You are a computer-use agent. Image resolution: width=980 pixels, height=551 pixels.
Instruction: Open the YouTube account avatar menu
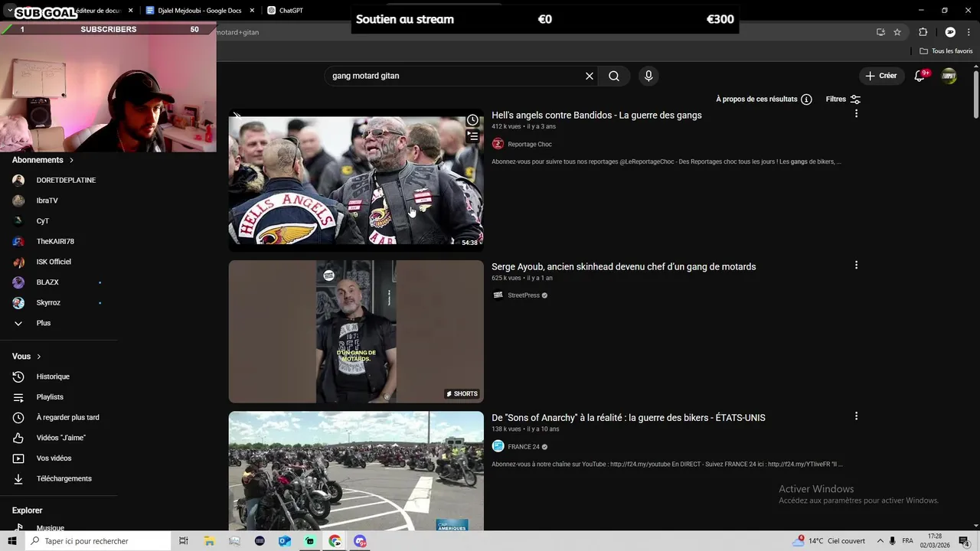[949, 76]
